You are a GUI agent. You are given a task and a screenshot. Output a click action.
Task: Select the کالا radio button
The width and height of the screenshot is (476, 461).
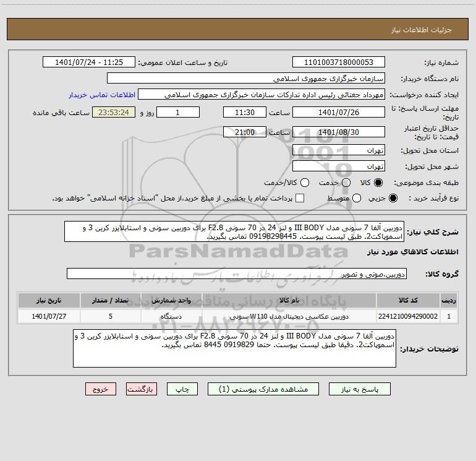click(x=378, y=183)
